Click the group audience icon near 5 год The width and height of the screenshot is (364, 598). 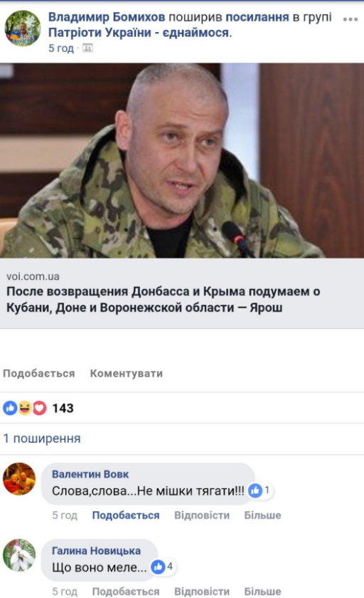click(x=87, y=48)
